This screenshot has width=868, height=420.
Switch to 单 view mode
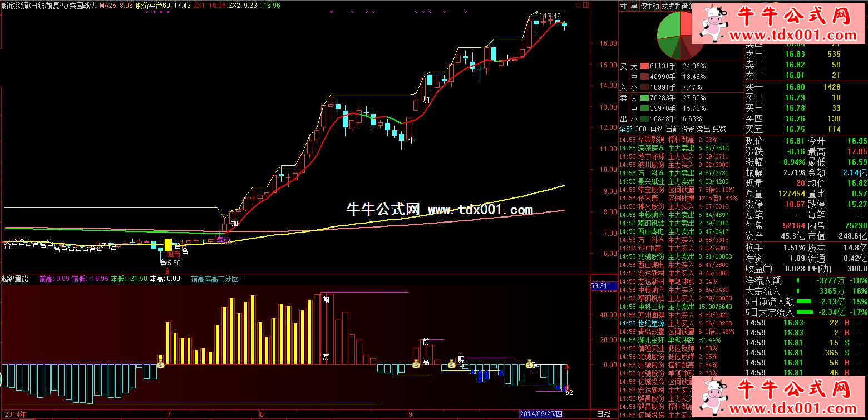click(x=634, y=6)
